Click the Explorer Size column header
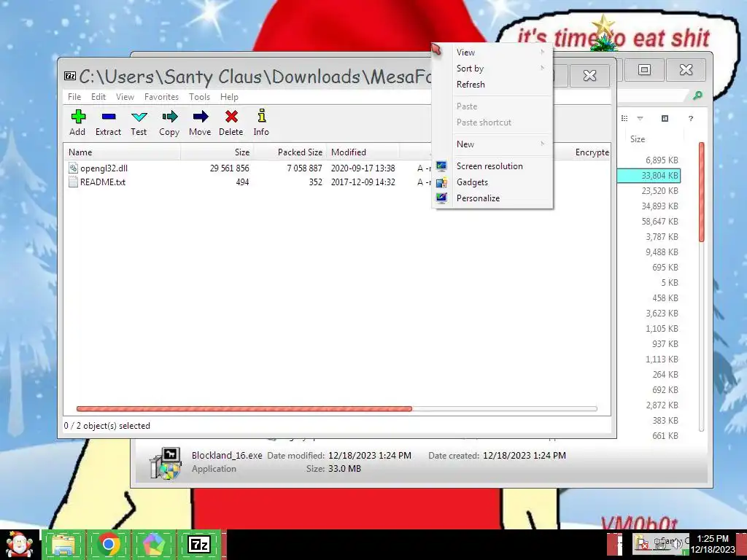This screenshot has width=747, height=560. pyautogui.click(x=654, y=139)
